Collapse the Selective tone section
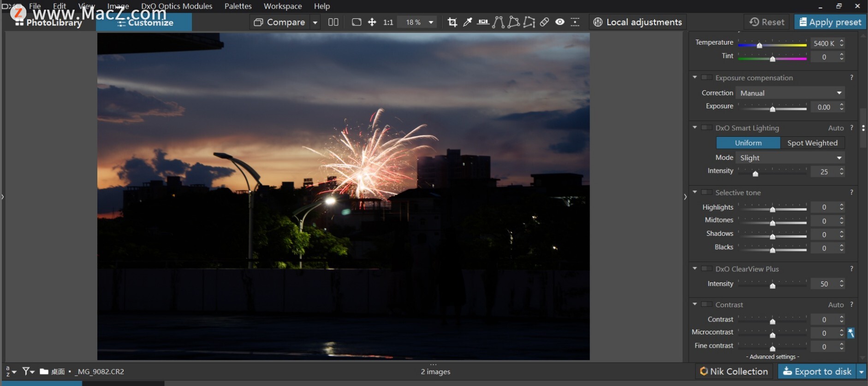Image resolution: width=868 pixels, height=386 pixels. [x=695, y=192]
